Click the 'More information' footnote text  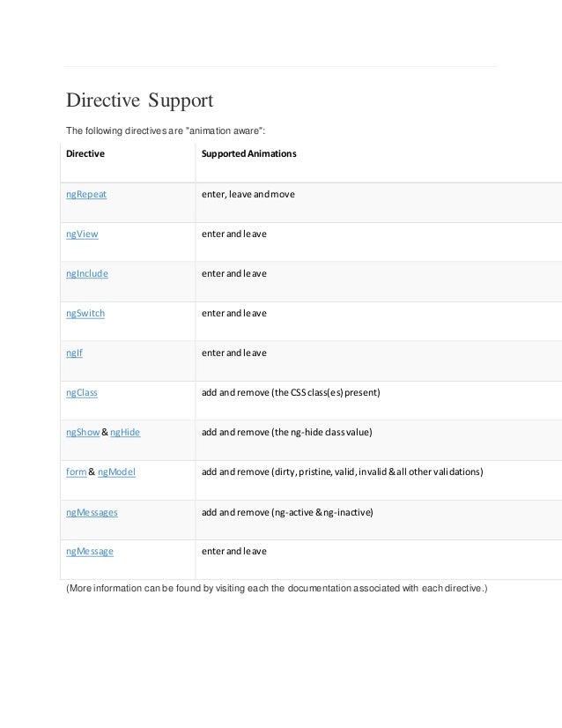(277, 588)
